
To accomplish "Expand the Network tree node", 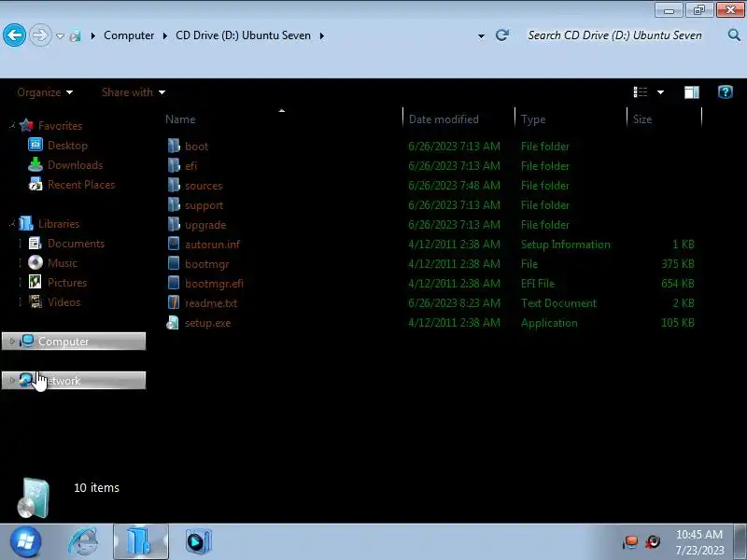I will (12, 380).
